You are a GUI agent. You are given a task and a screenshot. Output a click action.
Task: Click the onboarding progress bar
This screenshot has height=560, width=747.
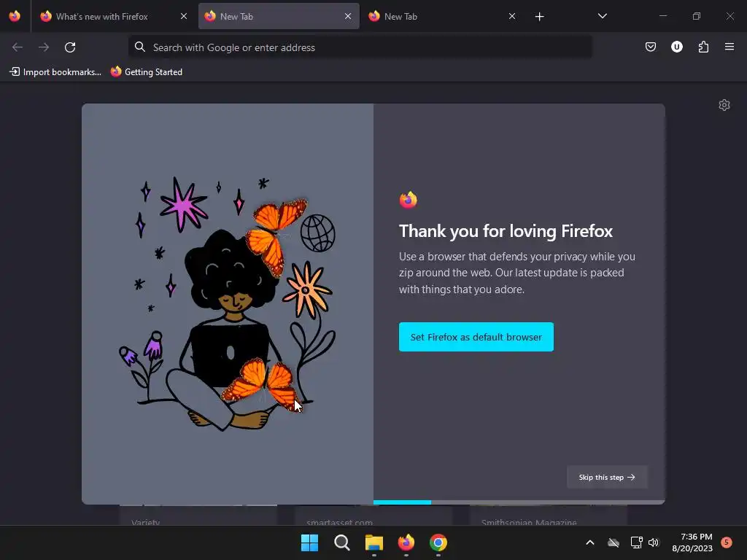519,502
